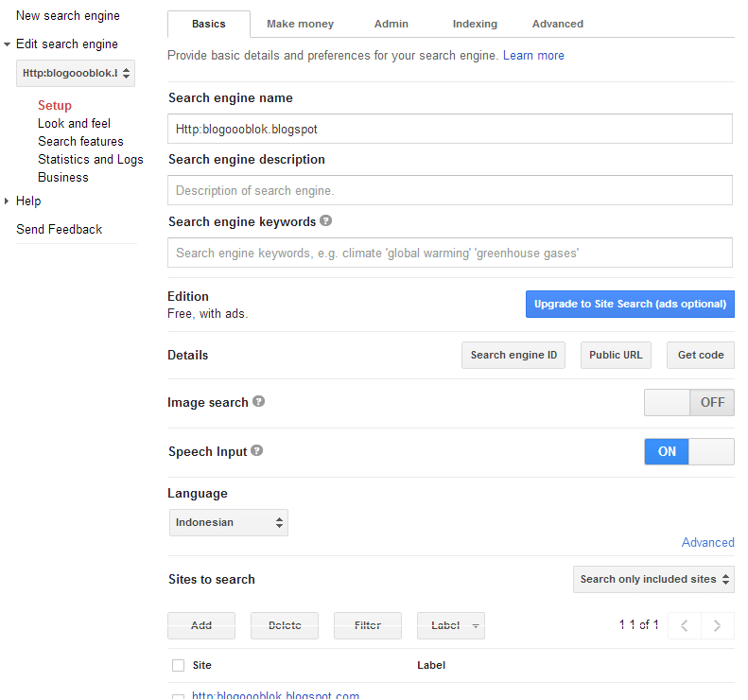Open the Public URL button
Image resolution: width=748 pixels, height=700 pixels.
click(616, 355)
